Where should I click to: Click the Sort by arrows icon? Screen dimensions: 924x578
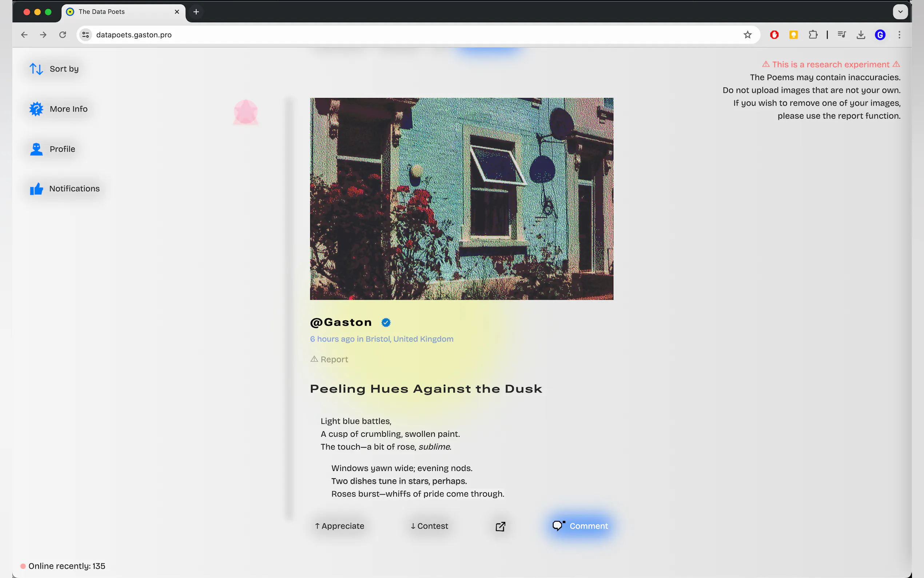(36, 69)
